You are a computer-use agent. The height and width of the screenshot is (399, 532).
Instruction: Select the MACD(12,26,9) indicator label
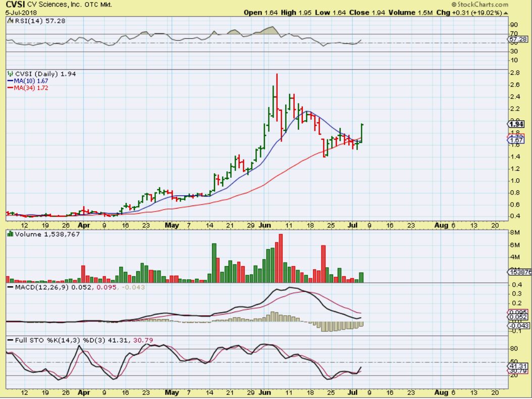[x=42, y=287]
